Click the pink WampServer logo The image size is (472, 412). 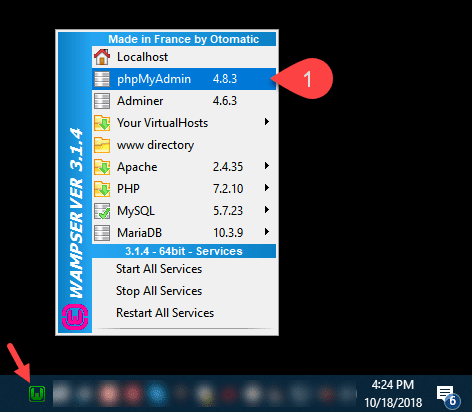75,317
